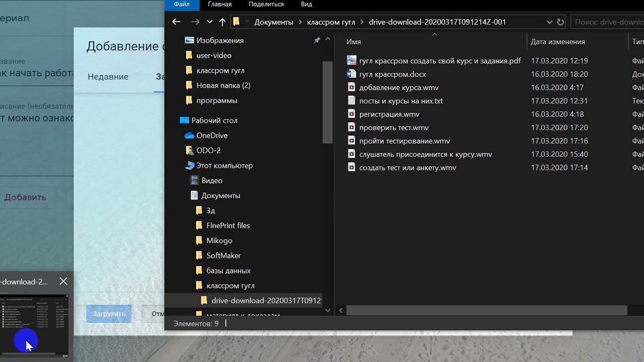Expand the address bar history dropdown

coord(549,22)
